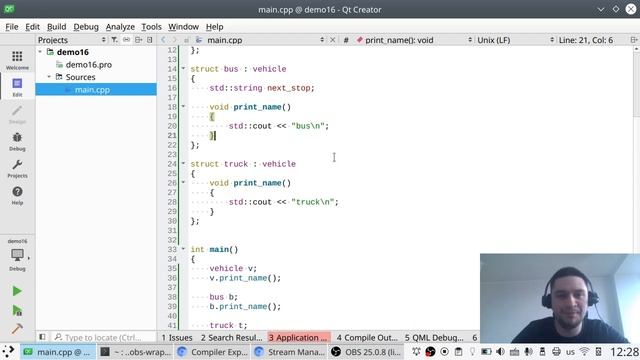The height and width of the screenshot is (360, 640).
Task: Open the Design mode
Action: tap(17, 114)
